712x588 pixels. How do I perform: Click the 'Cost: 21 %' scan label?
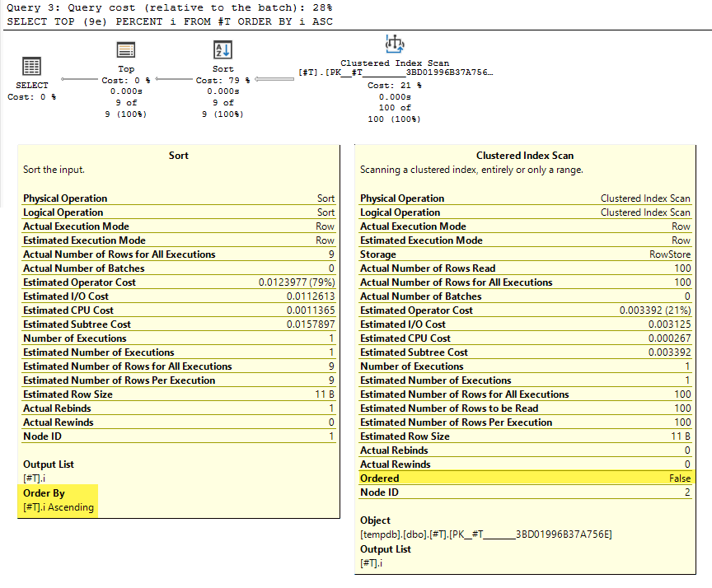click(x=394, y=86)
